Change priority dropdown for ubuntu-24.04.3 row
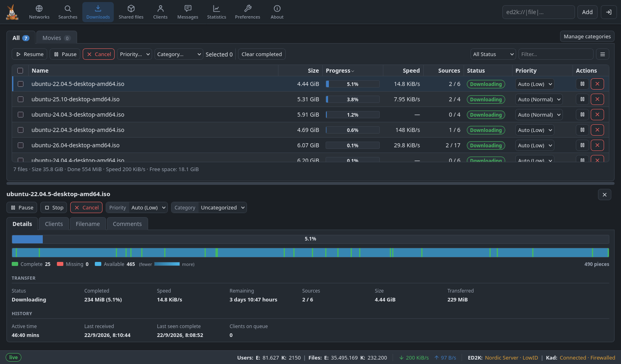 tap(539, 115)
